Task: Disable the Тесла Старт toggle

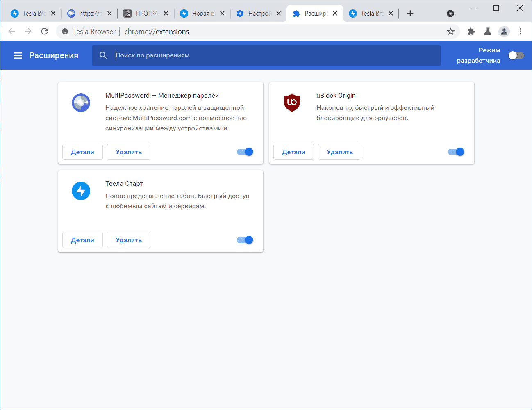Action: click(245, 240)
